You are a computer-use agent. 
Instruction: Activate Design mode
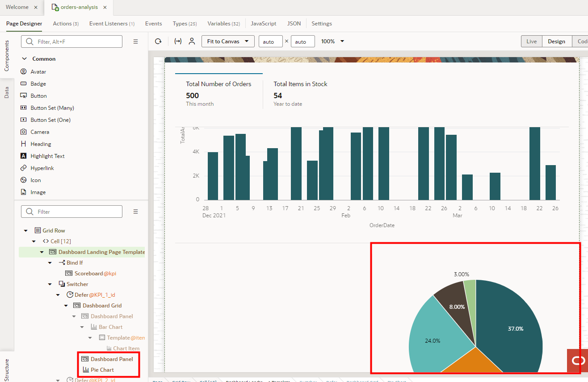556,41
